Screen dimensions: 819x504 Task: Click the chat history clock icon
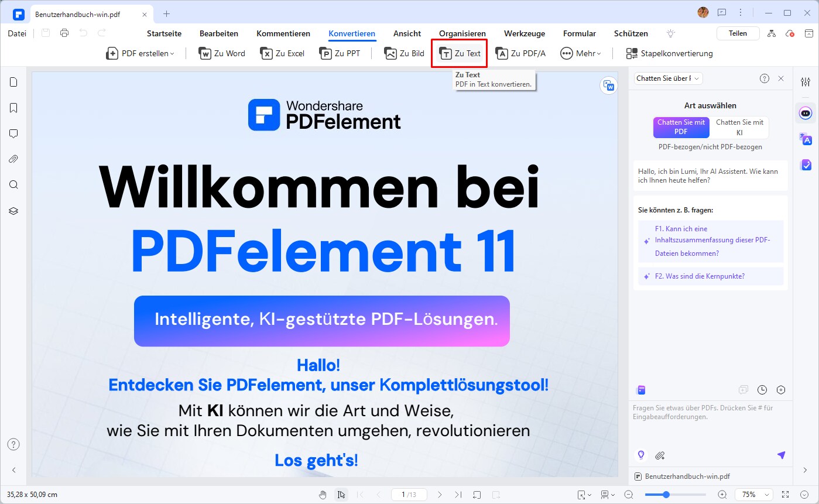click(x=762, y=390)
